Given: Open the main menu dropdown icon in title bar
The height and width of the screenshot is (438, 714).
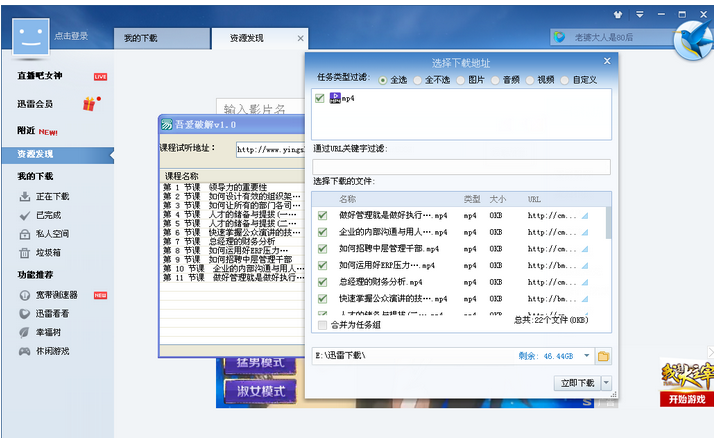Looking at the screenshot, I should tap(639, 15).
